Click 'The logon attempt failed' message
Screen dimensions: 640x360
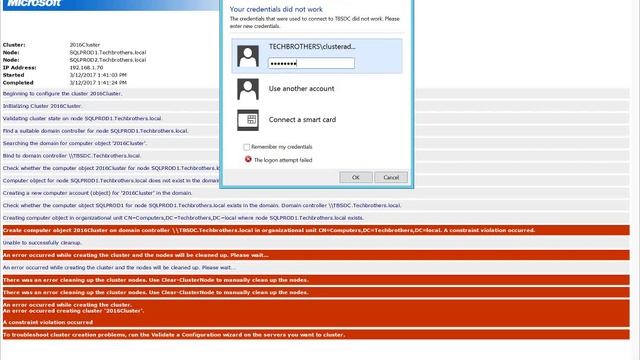pos(283,160)
